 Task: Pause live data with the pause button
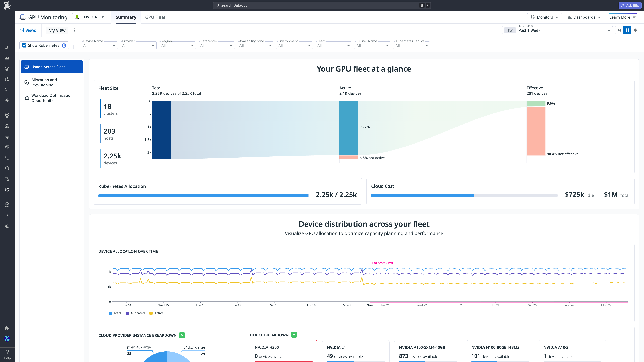pos(627,30)
